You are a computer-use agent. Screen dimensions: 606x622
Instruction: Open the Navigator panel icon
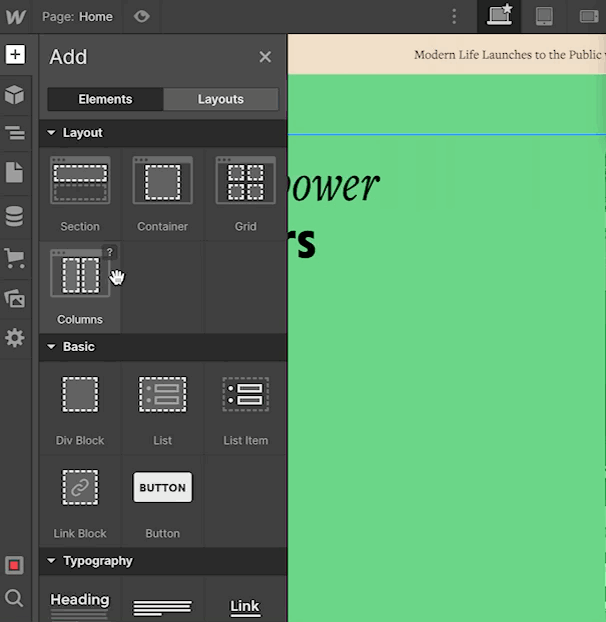(15, 133)
